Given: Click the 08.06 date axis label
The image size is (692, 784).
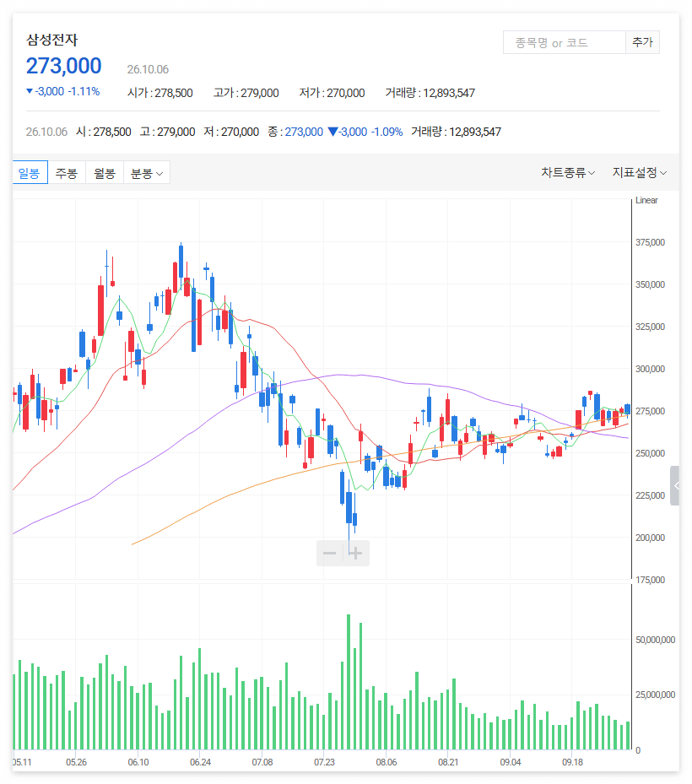Looking at the screenshot, I should (x=387, y=763).
